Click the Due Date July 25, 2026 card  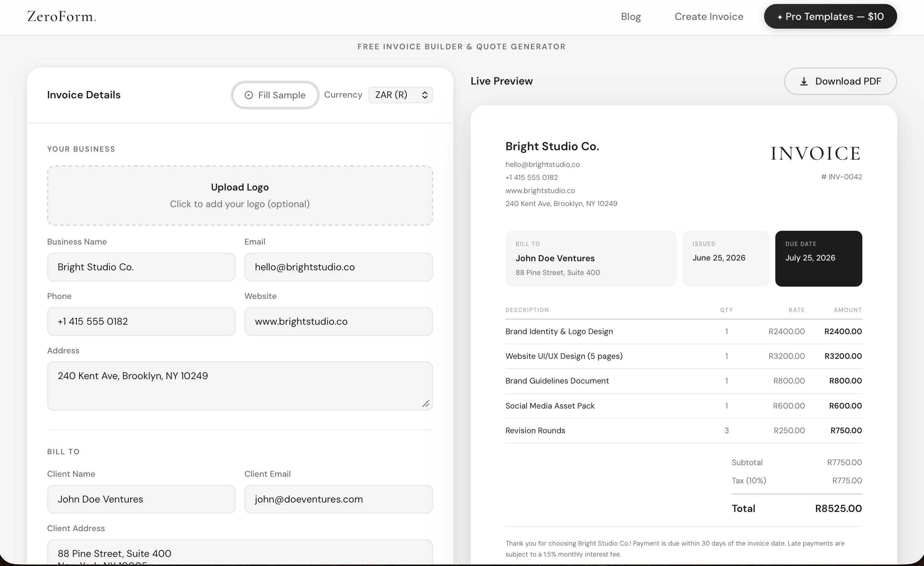coord(818,258)
